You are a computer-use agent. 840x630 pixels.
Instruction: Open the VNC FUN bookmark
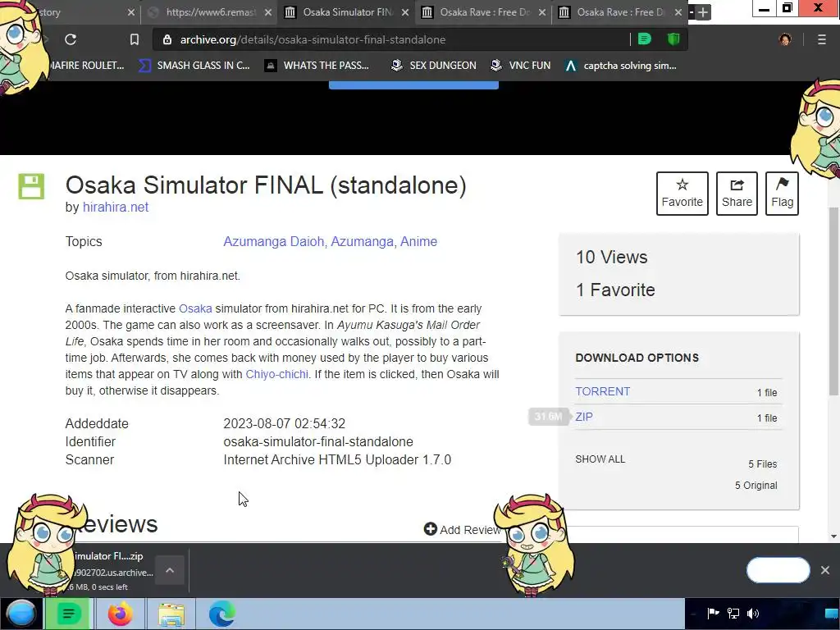[521, 66]
